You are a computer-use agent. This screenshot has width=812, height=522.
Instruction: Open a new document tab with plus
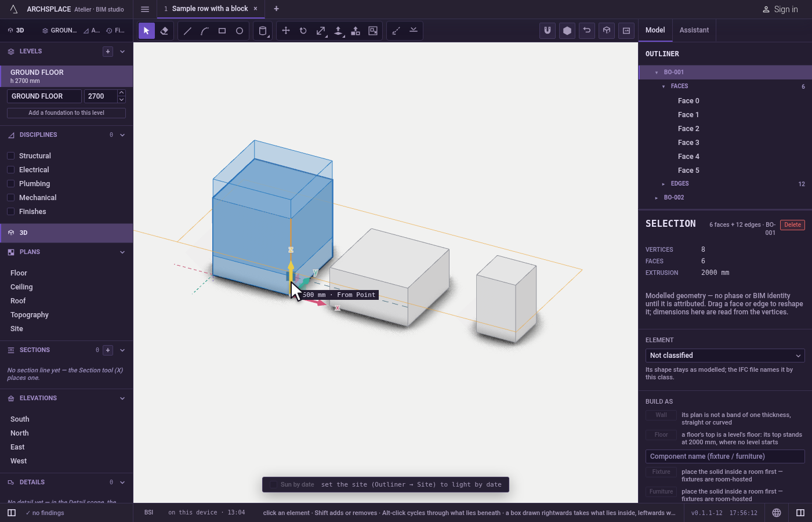(277, 9)
